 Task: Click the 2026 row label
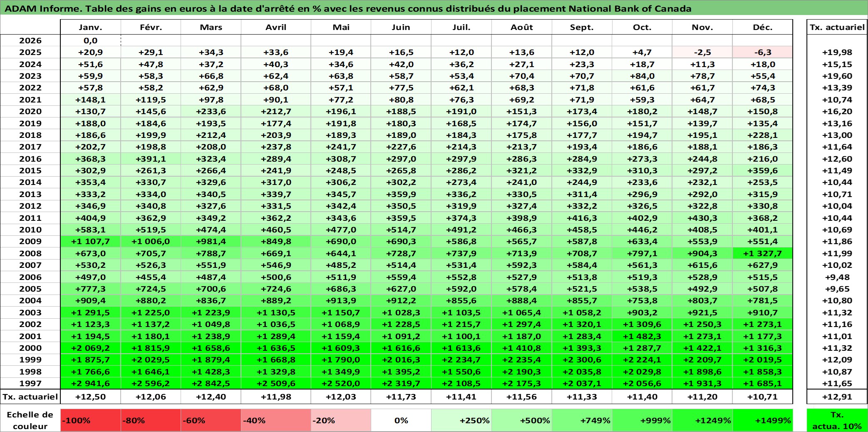click(x=30, y=40)
